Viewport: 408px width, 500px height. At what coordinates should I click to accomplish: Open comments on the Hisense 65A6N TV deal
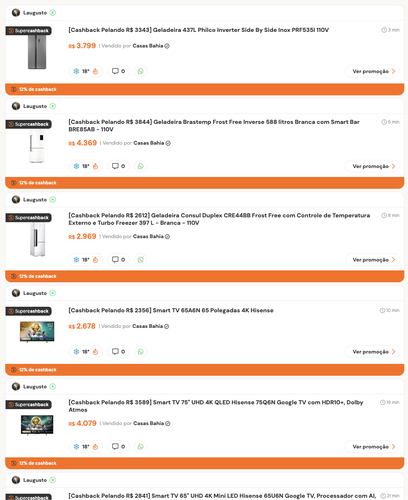118,351
